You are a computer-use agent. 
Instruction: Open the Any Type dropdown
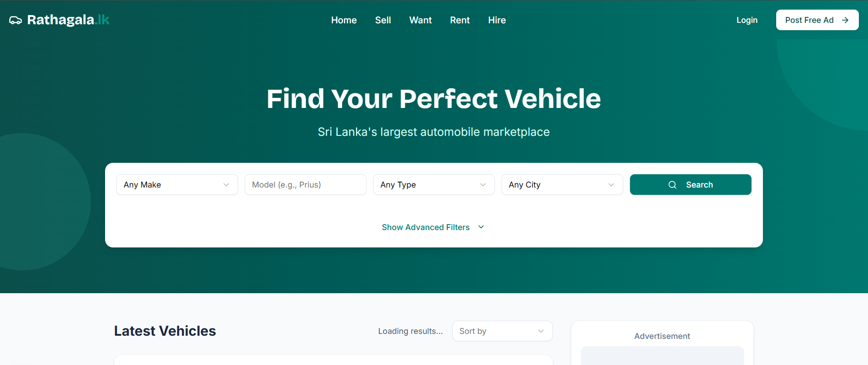[433, 185]
